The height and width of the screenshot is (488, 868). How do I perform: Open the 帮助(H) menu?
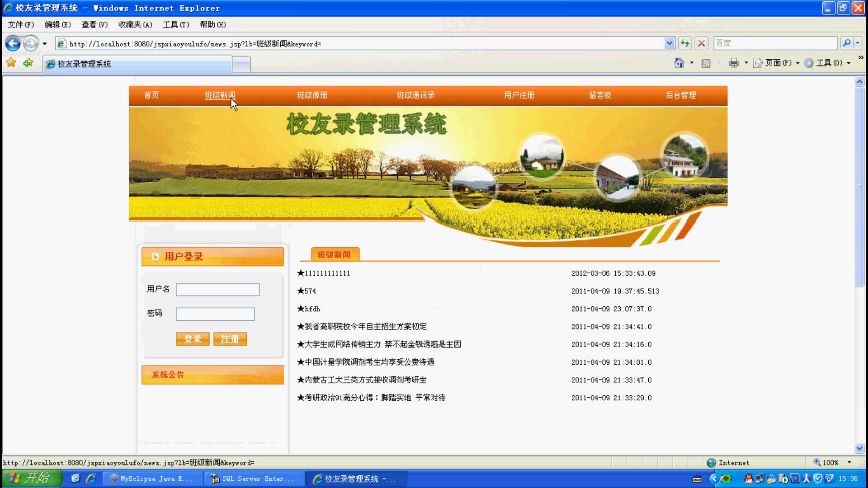point(212,24)
